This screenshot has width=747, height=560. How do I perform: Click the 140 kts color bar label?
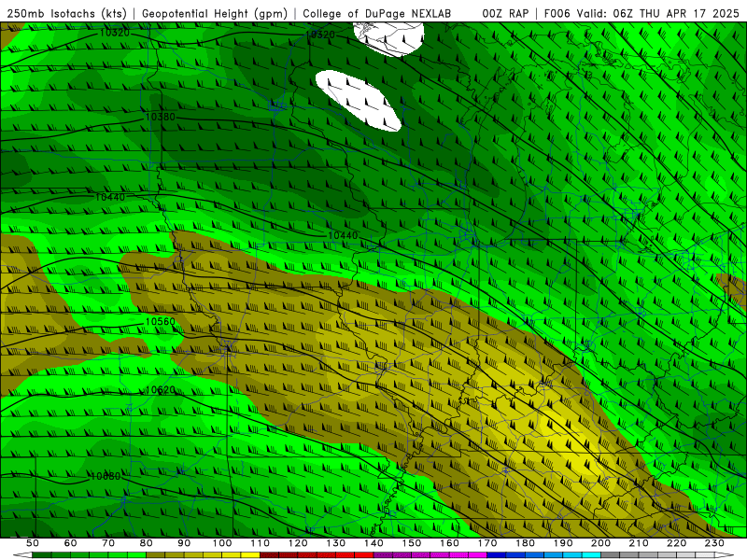click(x=373, y=543)
